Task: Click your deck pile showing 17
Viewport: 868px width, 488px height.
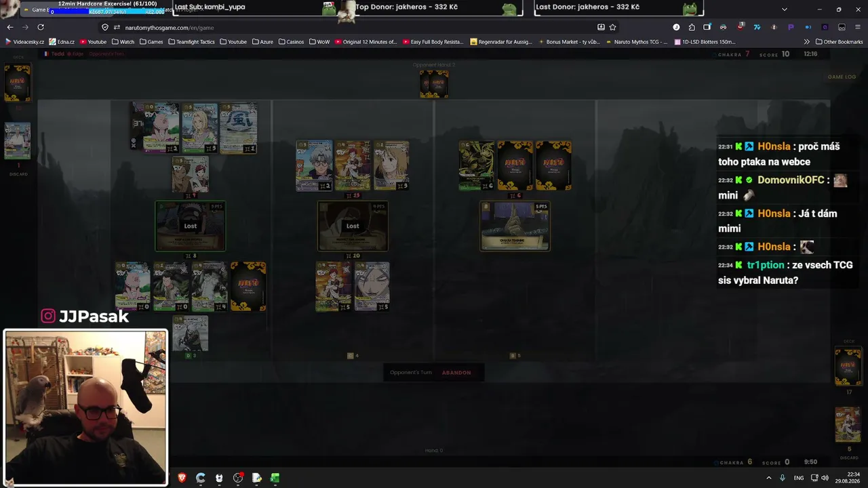Action: click(x=848, y=367)
